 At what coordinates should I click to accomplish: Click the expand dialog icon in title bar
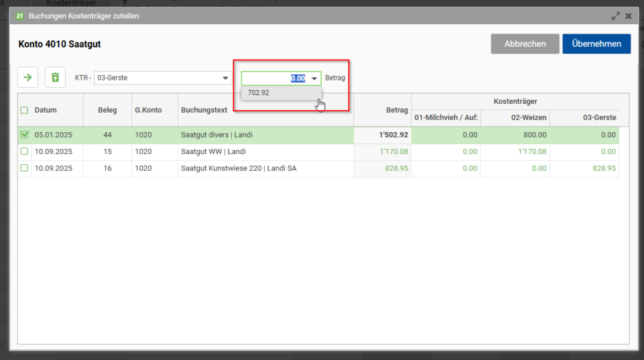pyautogui.click(x=615, y=16)
